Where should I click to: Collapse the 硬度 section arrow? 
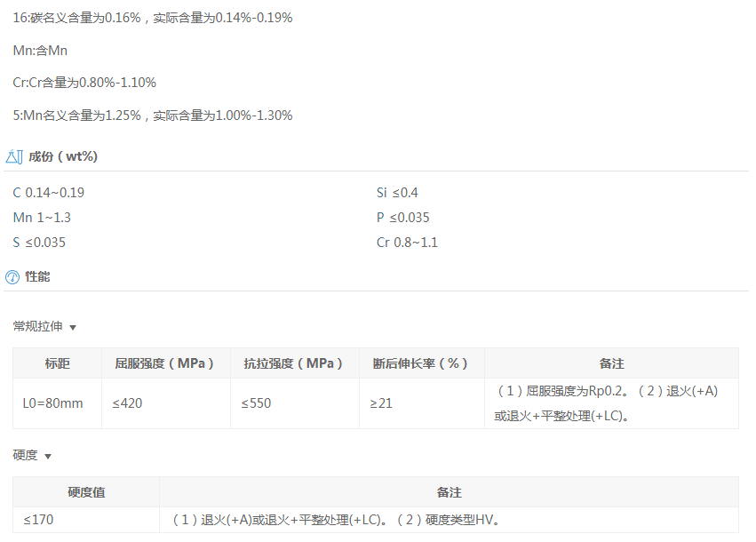48,456
